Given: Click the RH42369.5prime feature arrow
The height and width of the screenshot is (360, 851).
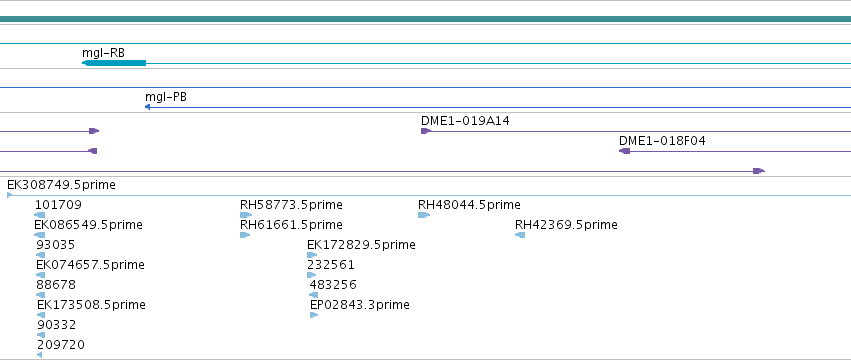Looking at the screenshot, I should click(x=520, y=235).
